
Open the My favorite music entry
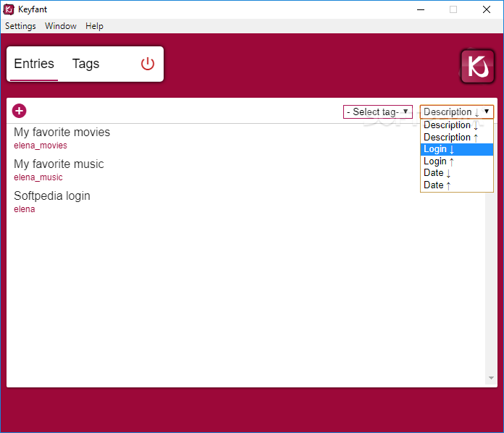59,164
